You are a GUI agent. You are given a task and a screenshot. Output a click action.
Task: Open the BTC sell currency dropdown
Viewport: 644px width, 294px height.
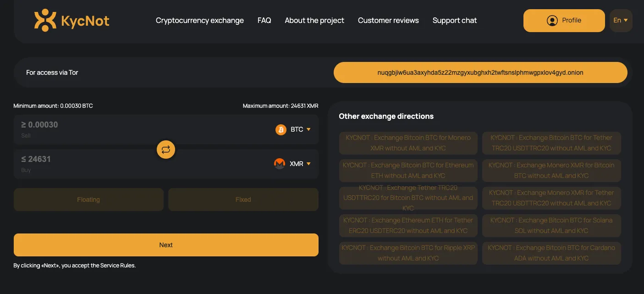pos(293,130)
